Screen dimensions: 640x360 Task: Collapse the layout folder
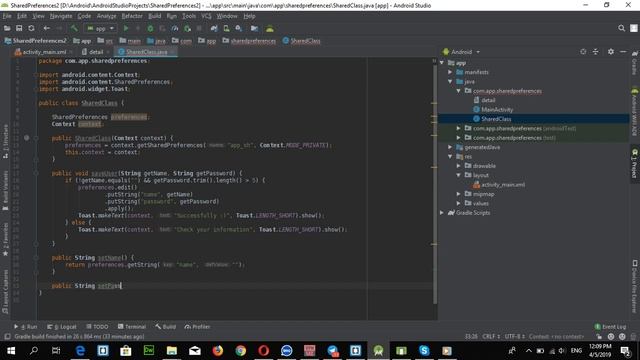[459, 175]
